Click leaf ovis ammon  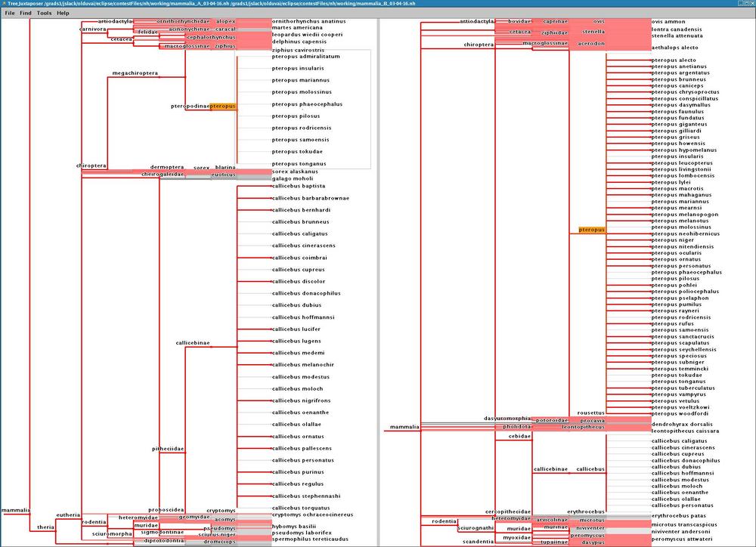click(668, 22)
